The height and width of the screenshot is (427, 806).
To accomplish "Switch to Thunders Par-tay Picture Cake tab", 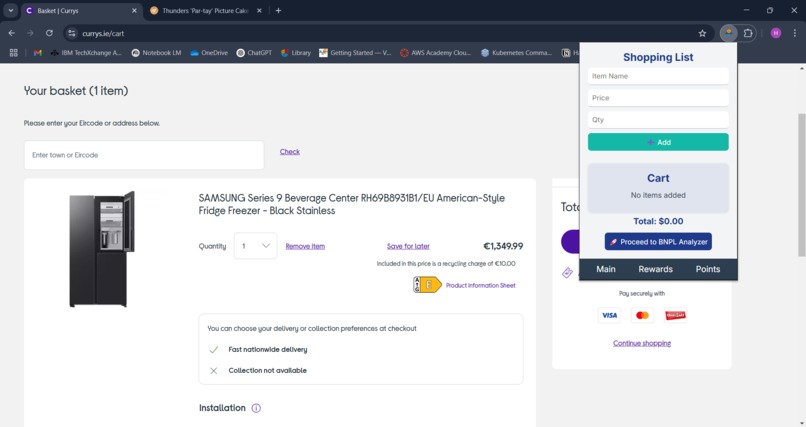I will click(x=206, y=10).
